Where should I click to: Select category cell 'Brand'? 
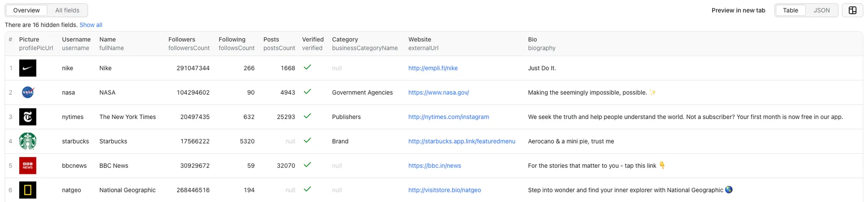tap(340, 141)
